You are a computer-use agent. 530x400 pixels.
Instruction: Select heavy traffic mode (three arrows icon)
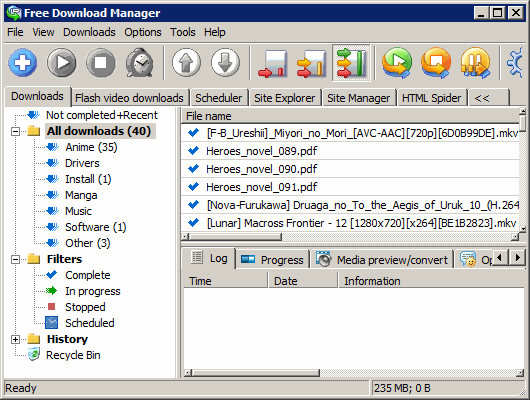tap(351, 63)
